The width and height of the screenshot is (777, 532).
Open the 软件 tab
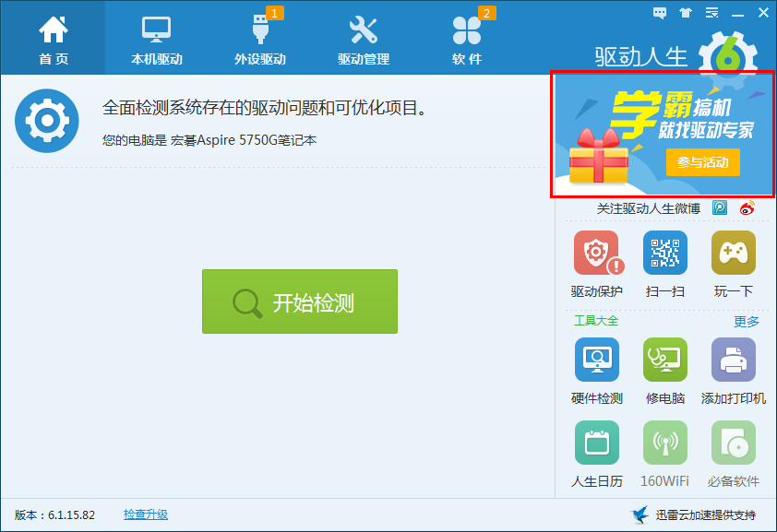[467, 38]
